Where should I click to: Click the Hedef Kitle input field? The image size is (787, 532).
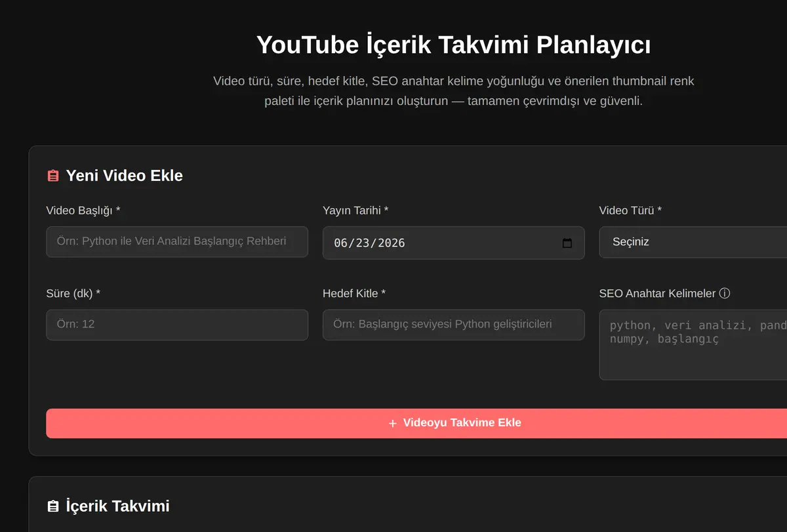(x=454, y=325)
